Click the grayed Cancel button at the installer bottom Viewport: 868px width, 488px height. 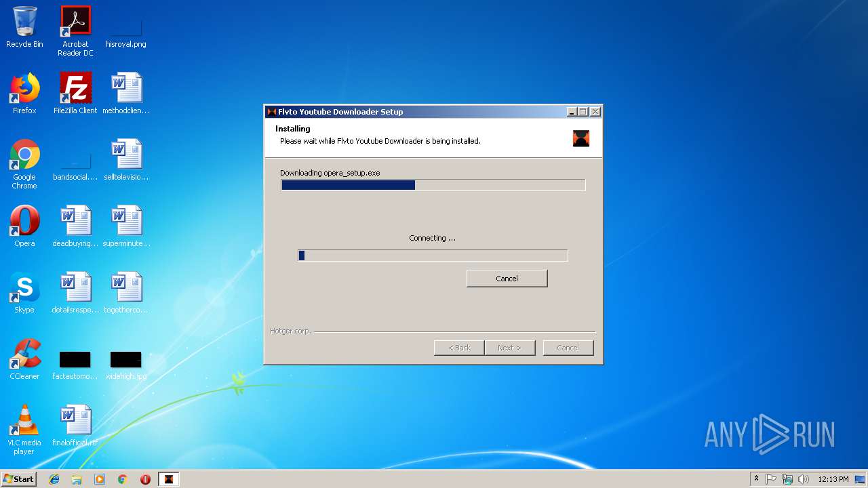(x=568, y=348)
